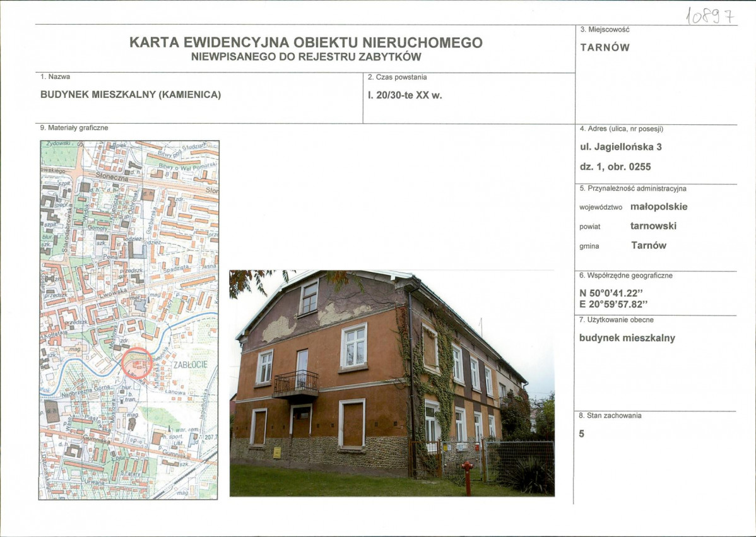This screenshot has width=756, height=537.
Task: Select the usage value 'budynek mieszkalny'
Action: 627,338
